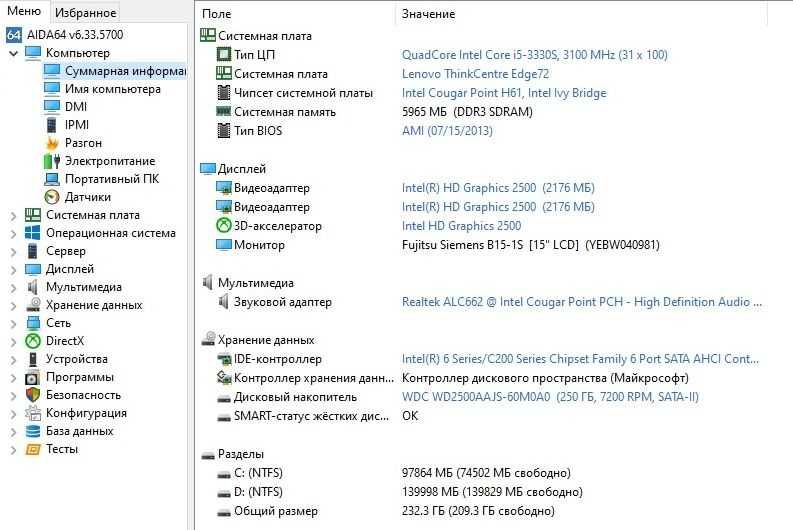Expand the Системная плата tree node
The width and height of the screenshot is (793, 530).
click(x=14, y=215)
